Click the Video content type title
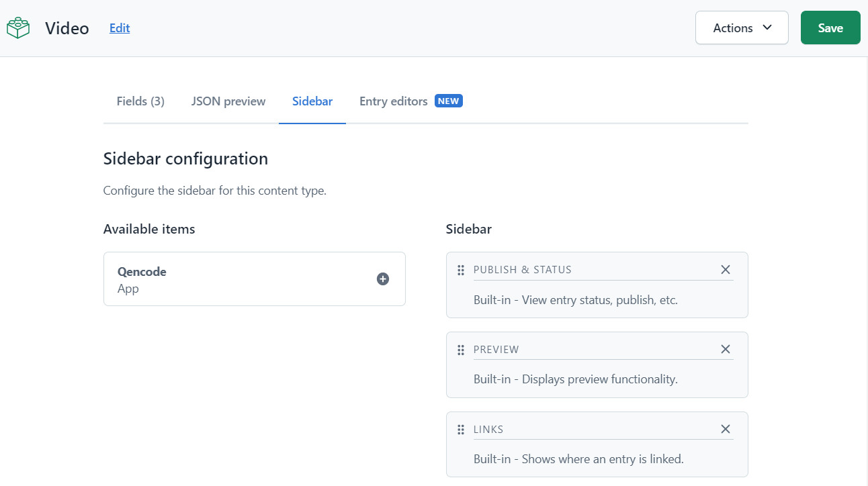Image resolution: width=868 pixels, height=486 pixels. click(67, 28)
